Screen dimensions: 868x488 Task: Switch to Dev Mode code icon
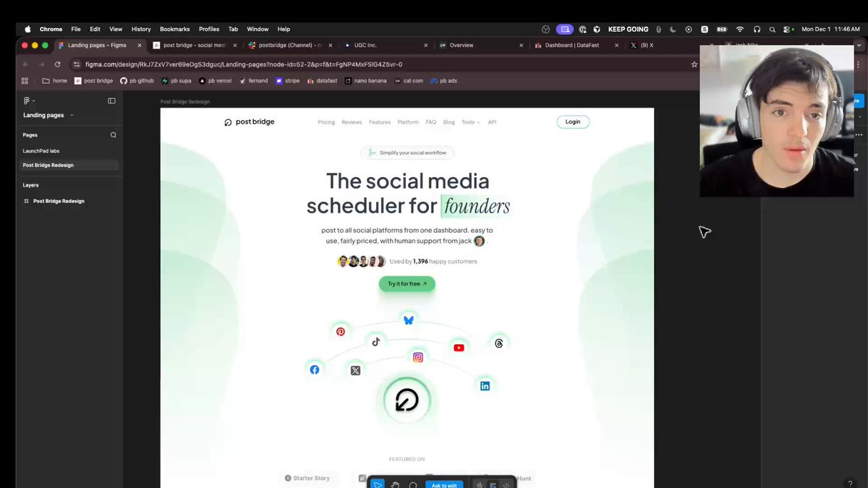[x=506, y=484]
